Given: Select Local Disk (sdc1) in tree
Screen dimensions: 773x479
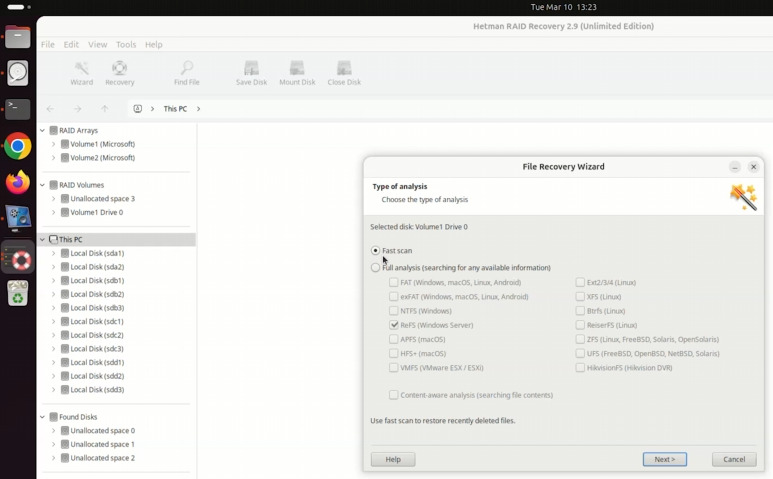Looking at the screenshot, I should 97,321.
